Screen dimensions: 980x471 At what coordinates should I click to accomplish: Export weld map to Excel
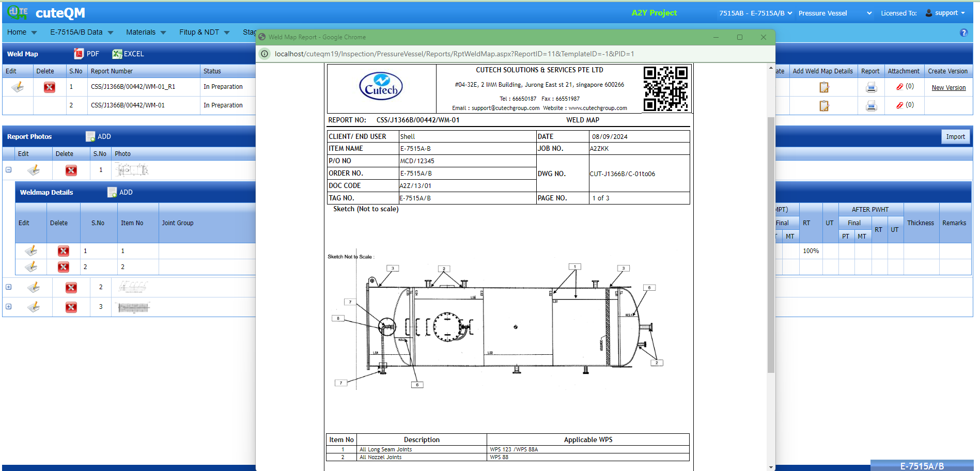(128, 54)
